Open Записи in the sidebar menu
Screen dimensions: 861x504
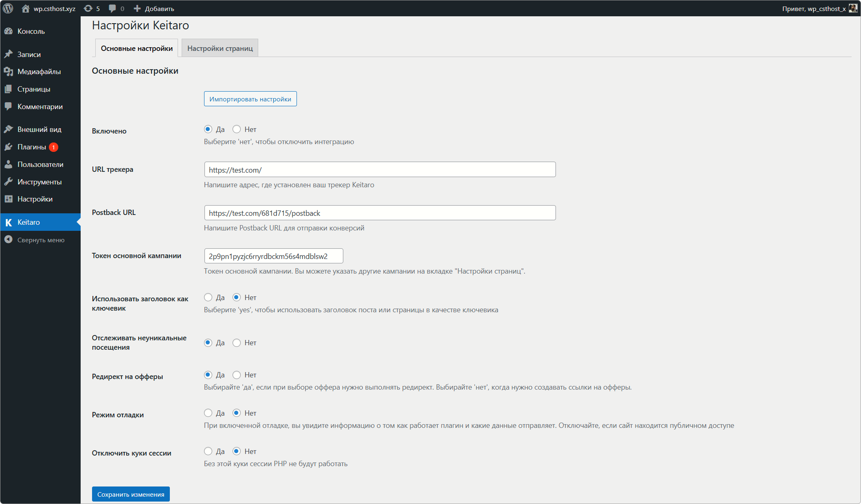point(40,54)
